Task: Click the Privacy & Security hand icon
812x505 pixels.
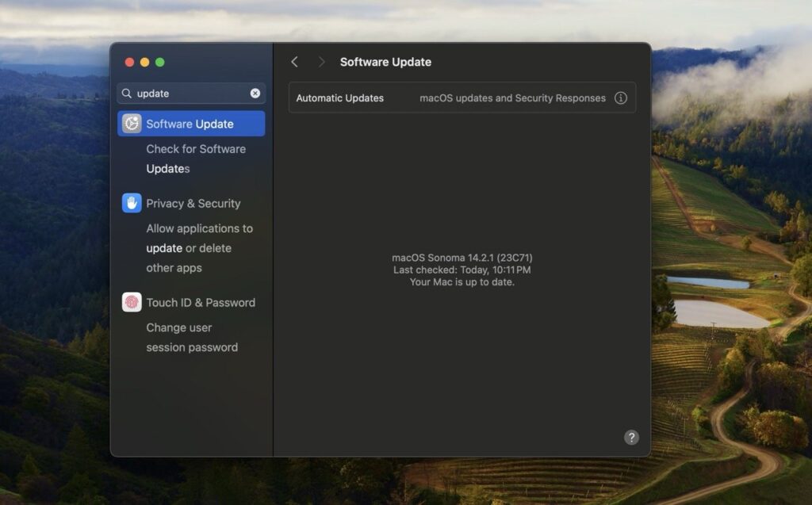Action: 132,203
